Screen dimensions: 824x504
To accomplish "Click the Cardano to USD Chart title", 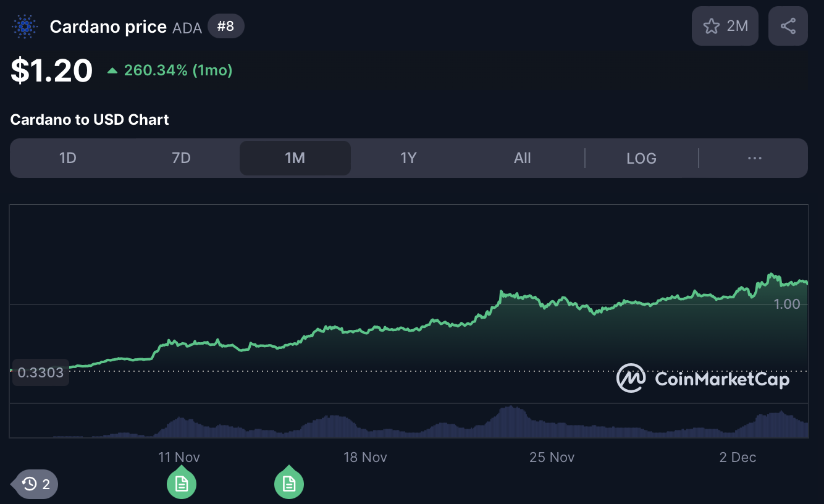I will (90, 120).
